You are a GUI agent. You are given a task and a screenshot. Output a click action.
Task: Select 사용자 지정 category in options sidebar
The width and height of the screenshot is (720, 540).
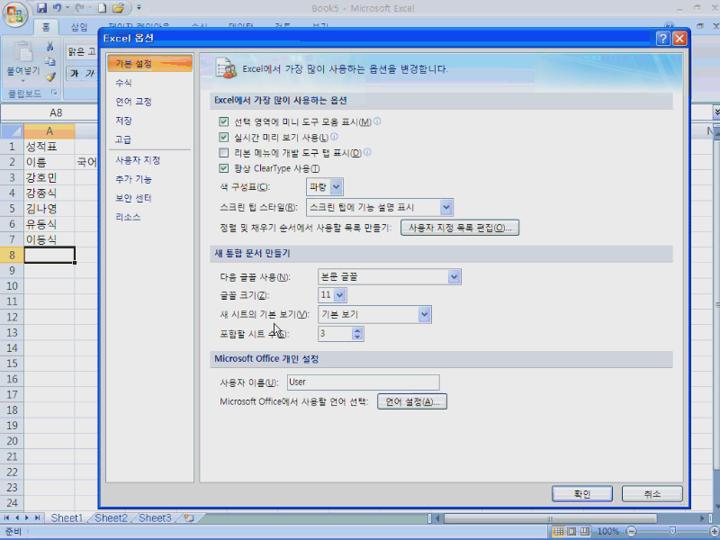pos(150,160)
